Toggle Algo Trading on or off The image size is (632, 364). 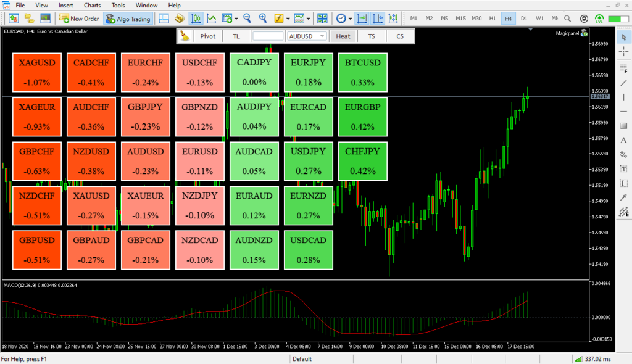(x=128, y=19)
